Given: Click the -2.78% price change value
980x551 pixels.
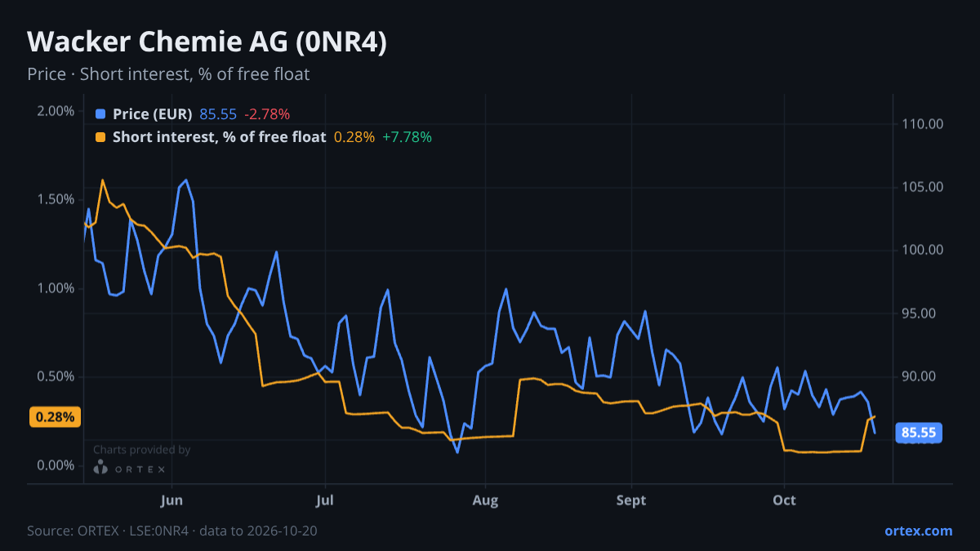Looking at the screenshot, I should (x=267, y=114).
